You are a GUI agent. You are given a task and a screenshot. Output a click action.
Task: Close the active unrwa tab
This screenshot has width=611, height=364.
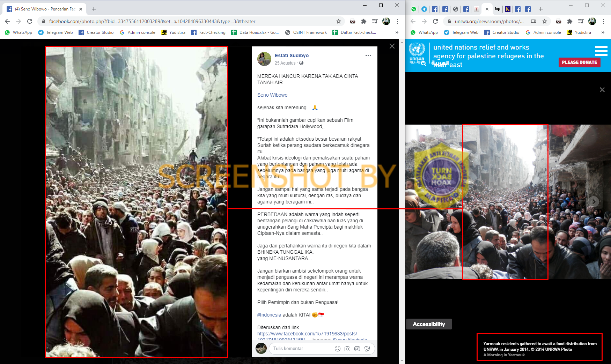click(x=487, y=9)
